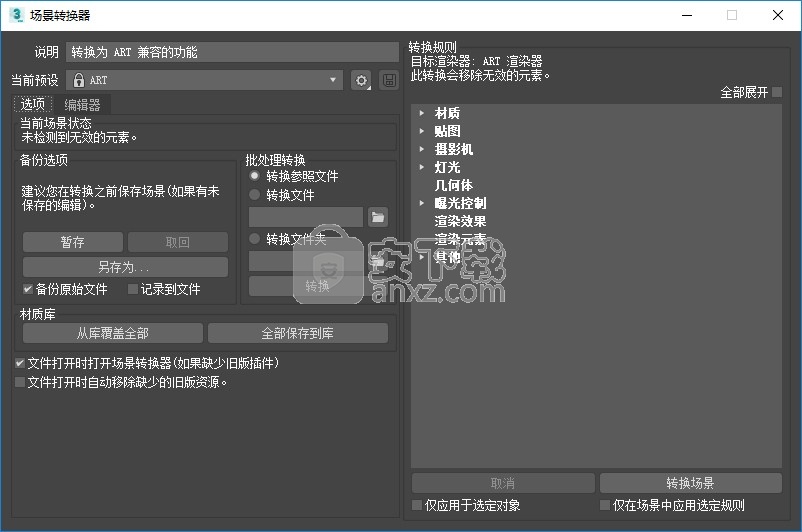Screen dimensions: 802x532
Task: Click the 取回 button
Action: tap(177, 242)
